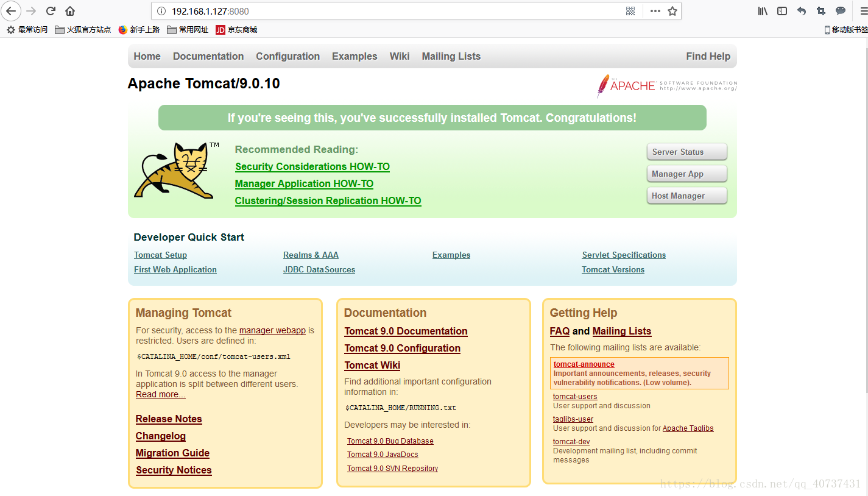Open the Realms & AAA link
The image size is (868, 496).
click(x=311, y=255)
